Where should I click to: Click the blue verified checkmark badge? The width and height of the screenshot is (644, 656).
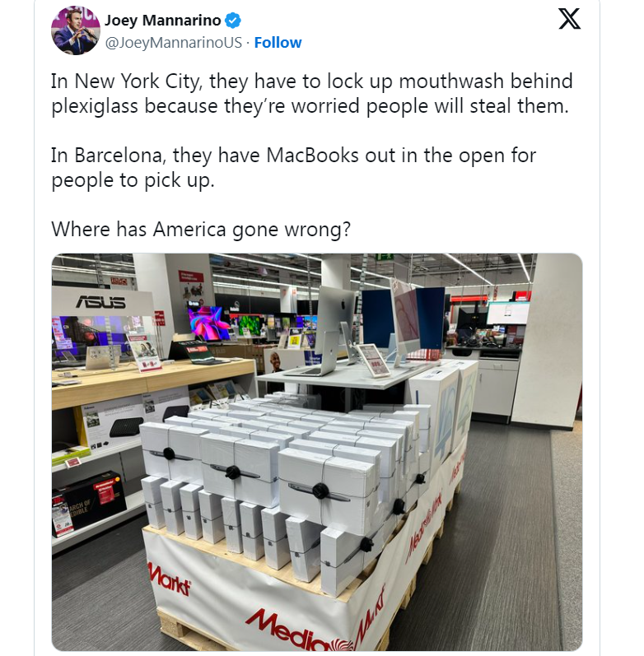click(233, 20)
